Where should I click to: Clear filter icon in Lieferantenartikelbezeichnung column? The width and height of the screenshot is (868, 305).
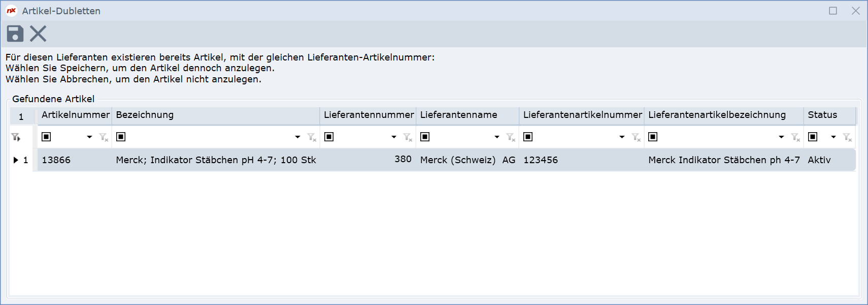tap(795, 137)
